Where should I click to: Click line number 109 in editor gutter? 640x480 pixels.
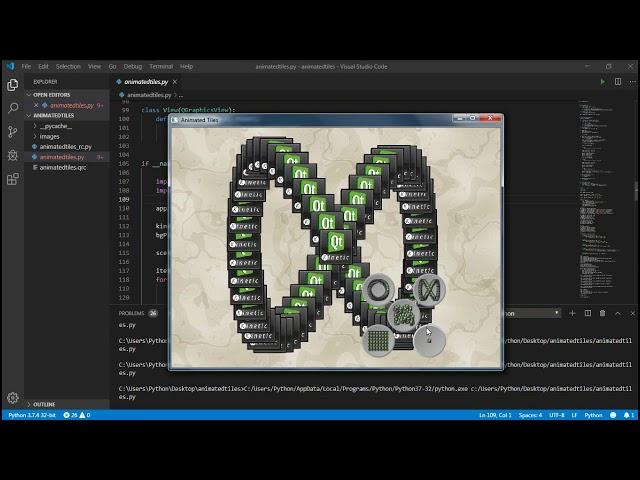[124, 200]
